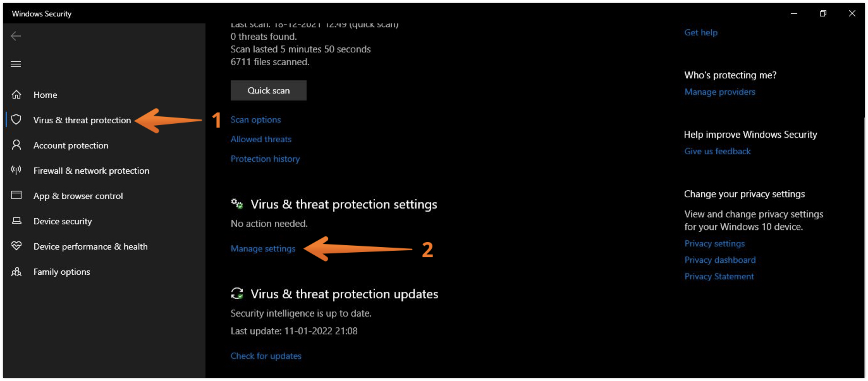
Task: Click the Firewall & network signal icon
Action: (x=16, y=171)
